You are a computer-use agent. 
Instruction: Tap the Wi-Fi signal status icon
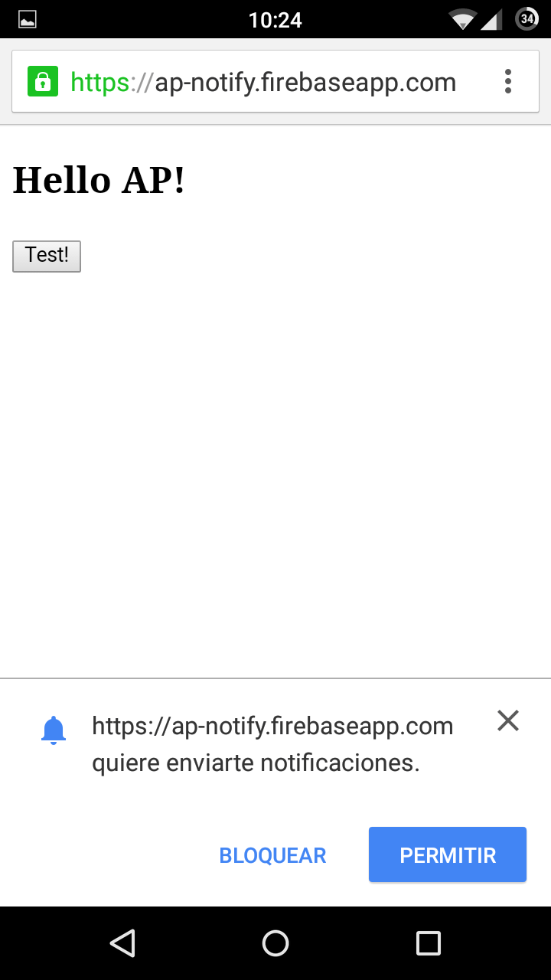(462, 19)
